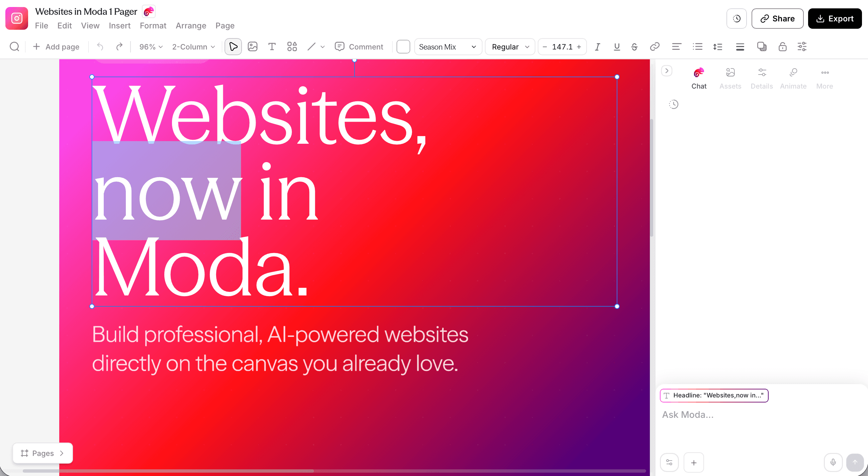
Task: Switch to the Details tab
Action: click(x=762, y=78)
